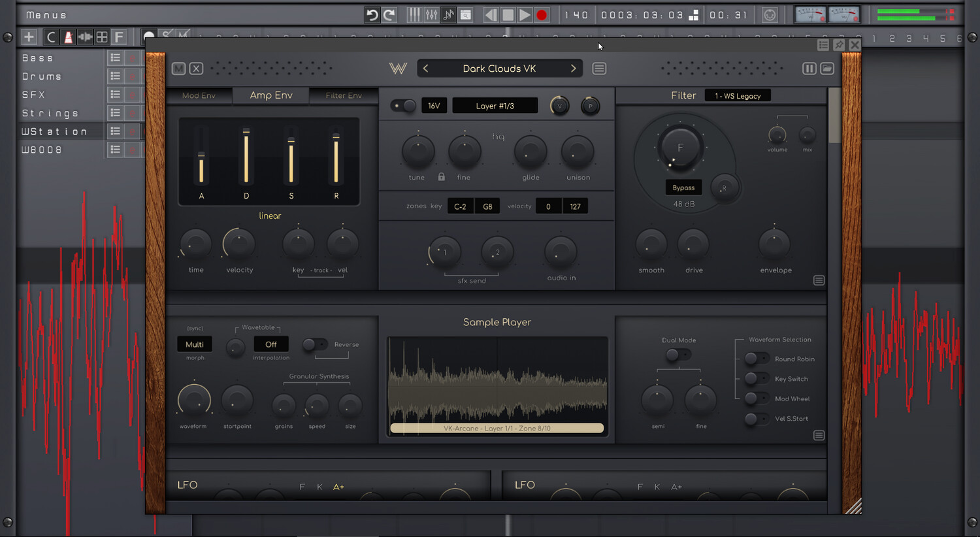This screenshot has height=537, width=980.
Task: Click the add track plus icon
Action: 29,37
